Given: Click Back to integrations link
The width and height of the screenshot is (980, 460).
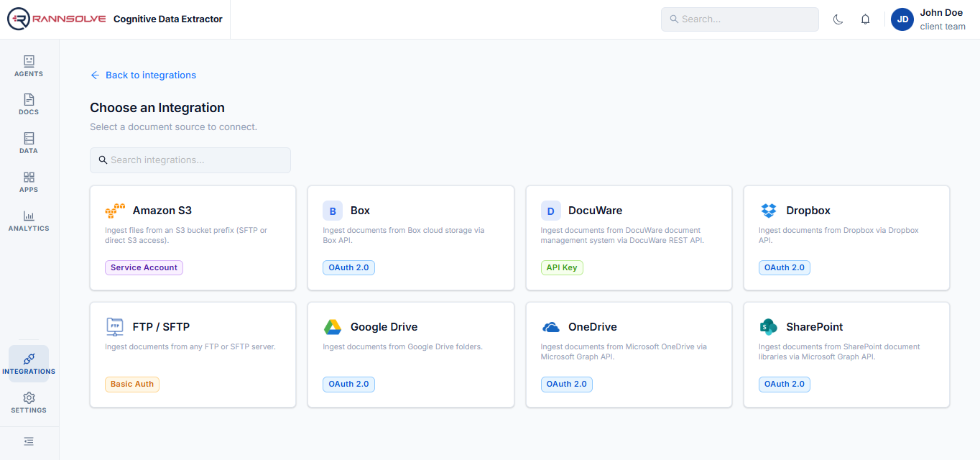Looking at the screenshot, I should [x=143, y=75].
